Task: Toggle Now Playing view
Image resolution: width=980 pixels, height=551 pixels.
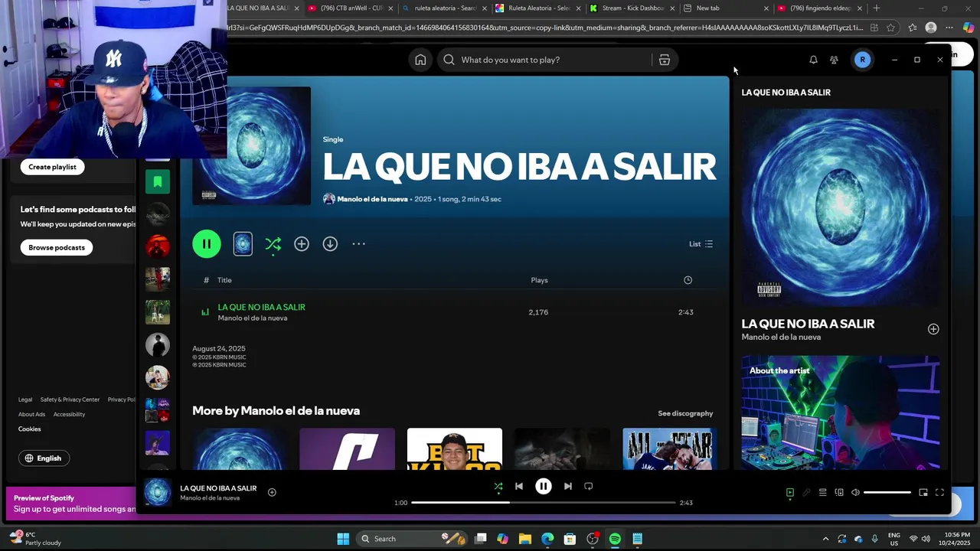Action: click(790, 493)
